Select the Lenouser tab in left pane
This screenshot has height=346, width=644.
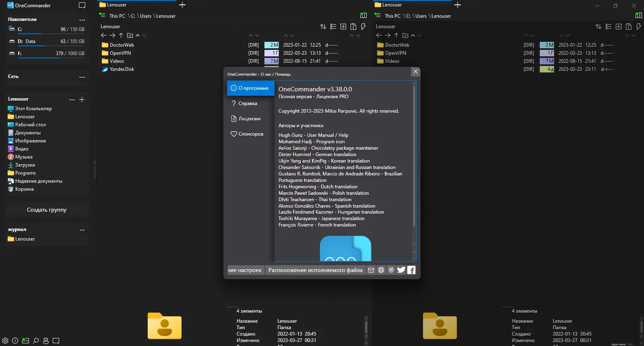click(x=137, y=5)
